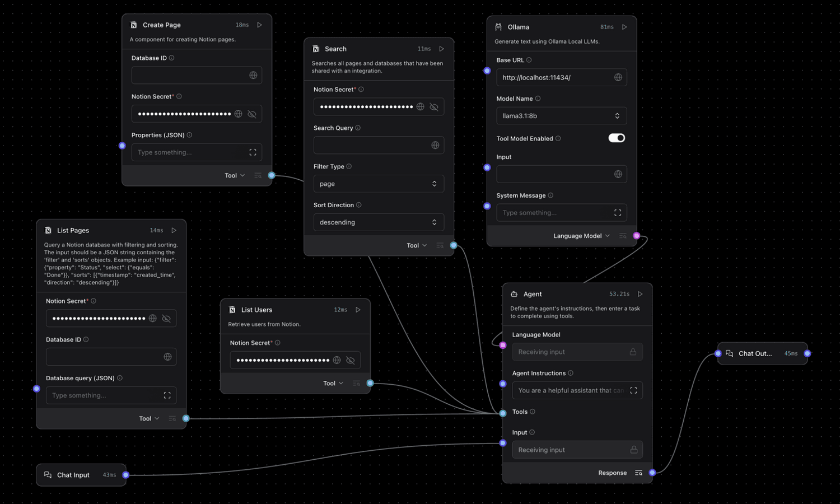Expand the Ollama System Message editor
Viewport: 840px width, 504px height.
pos(618,213)
